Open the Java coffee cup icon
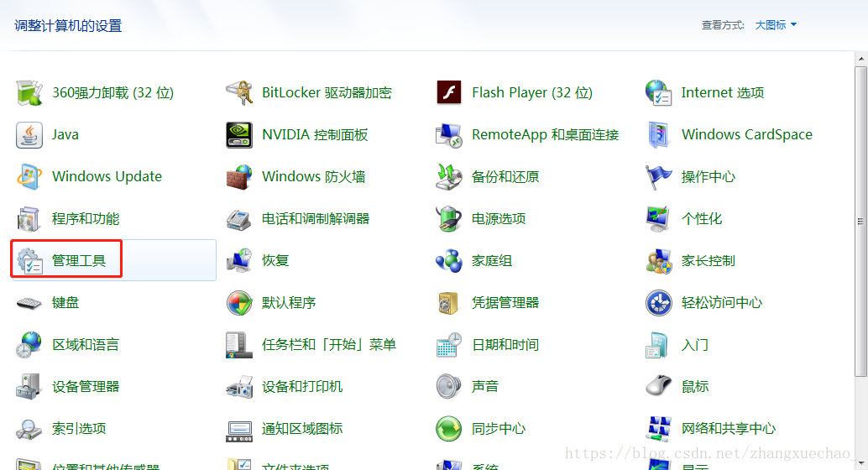The width and height of the screenshot is (868, 470). [29, 134]
